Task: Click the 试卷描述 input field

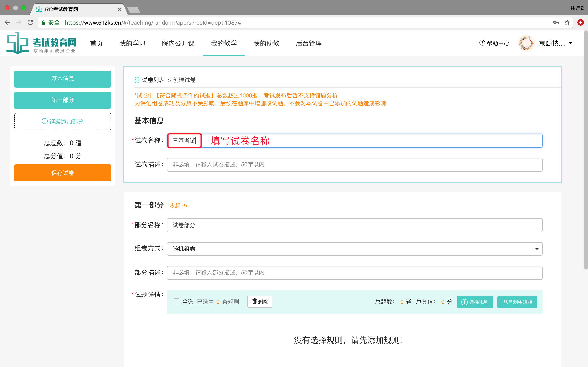Action: 354,165
